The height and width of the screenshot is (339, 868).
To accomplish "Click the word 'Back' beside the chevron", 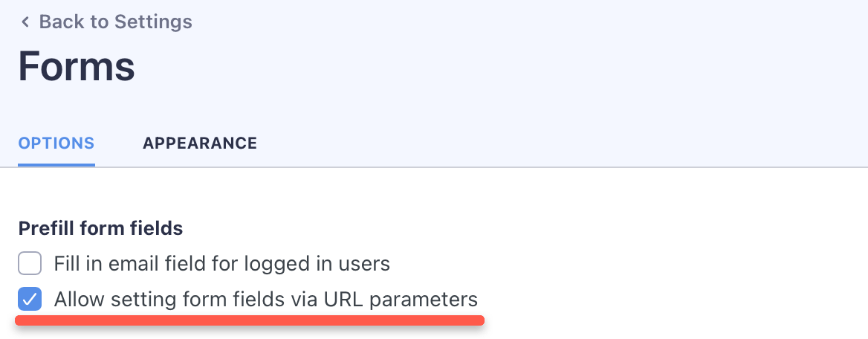I will (x=62, y=22).
